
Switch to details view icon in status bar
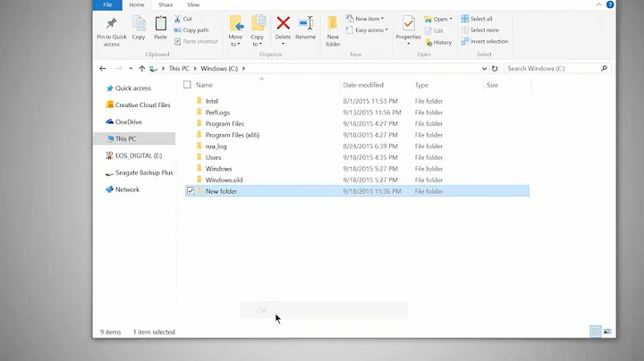[595, 332]
